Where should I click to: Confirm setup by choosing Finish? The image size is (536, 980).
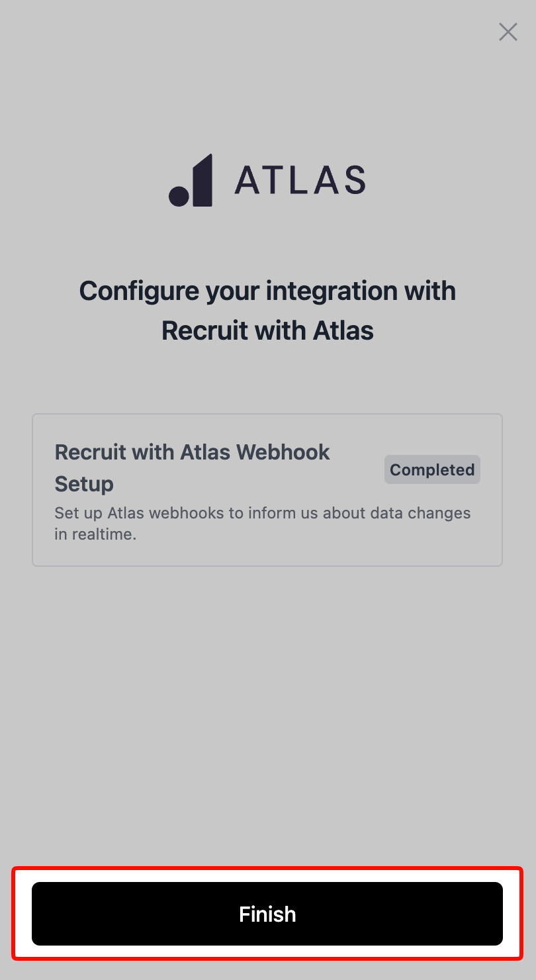click(x=267, y=914)
